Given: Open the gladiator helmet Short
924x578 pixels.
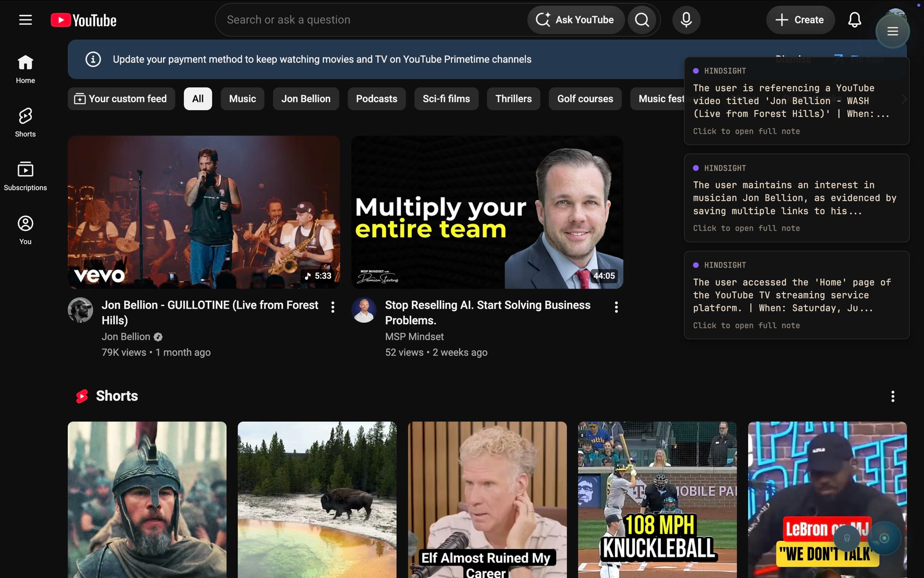Looking at the screenshot, I should click(x=147, y=499).
